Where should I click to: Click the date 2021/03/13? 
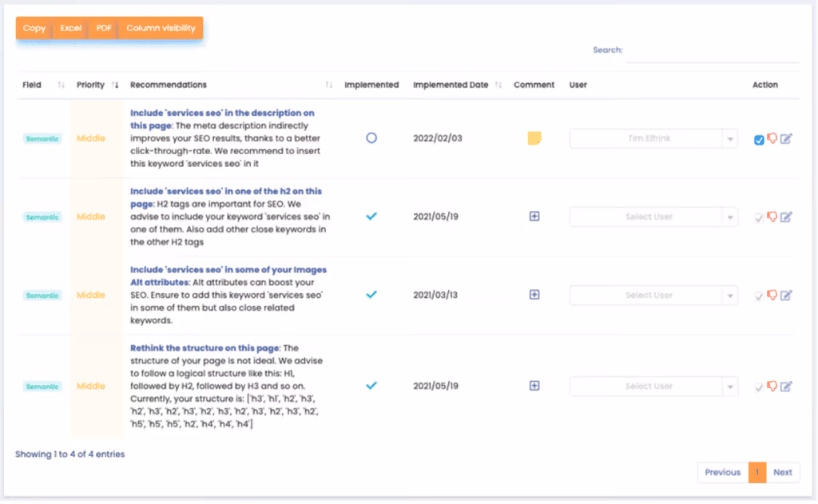(435, 295)
